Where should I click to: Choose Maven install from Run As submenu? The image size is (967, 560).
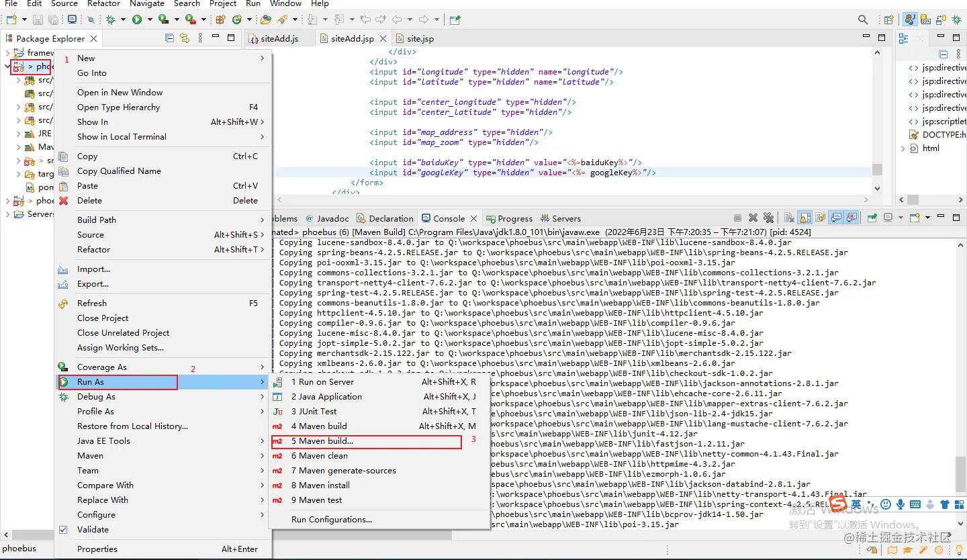coord(379,485)
